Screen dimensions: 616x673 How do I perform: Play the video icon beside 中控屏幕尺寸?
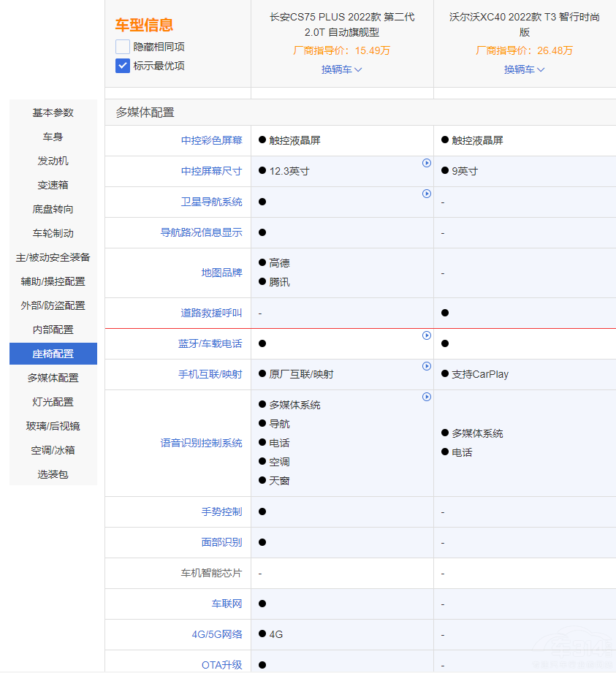[x=426, y=163]
